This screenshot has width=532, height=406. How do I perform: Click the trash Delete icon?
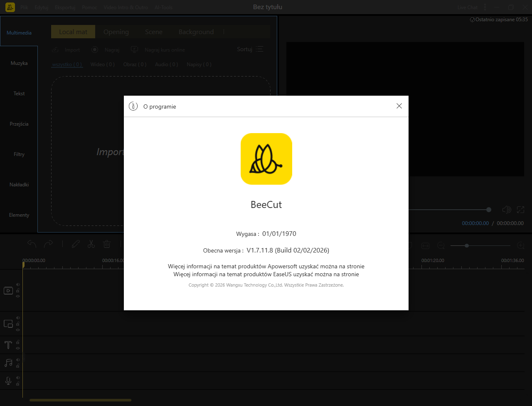pyautogui.click(x=107, y=244)
